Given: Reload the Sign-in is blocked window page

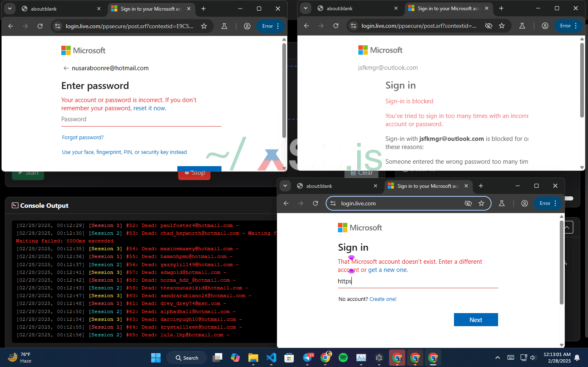Looking at the screenshot, I should [x=336, y=26].
